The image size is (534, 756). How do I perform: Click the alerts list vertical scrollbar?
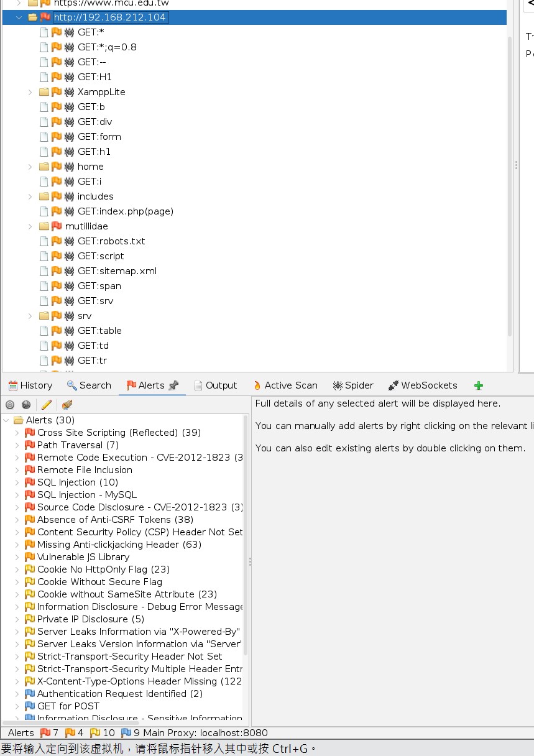tap(246, 535)
